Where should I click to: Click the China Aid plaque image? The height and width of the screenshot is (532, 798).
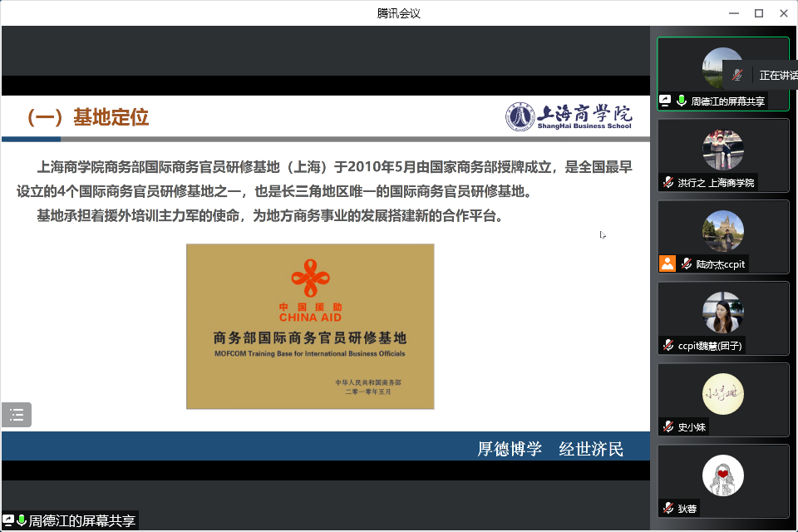(x=310, y=327)
